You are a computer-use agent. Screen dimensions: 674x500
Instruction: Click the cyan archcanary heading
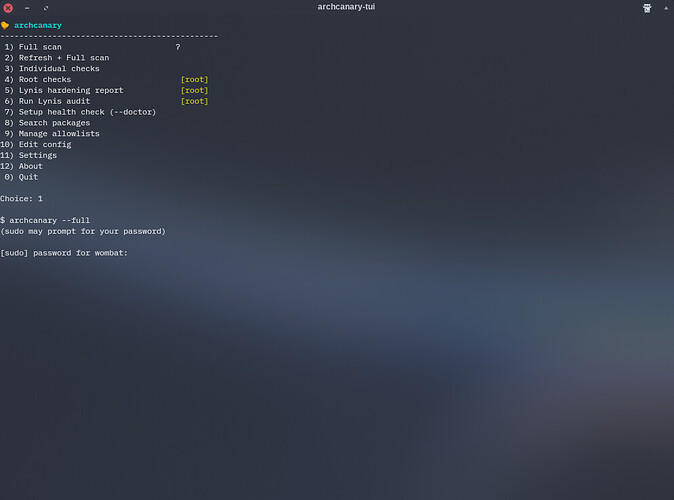pyautogui.click(x=38, y=25)
